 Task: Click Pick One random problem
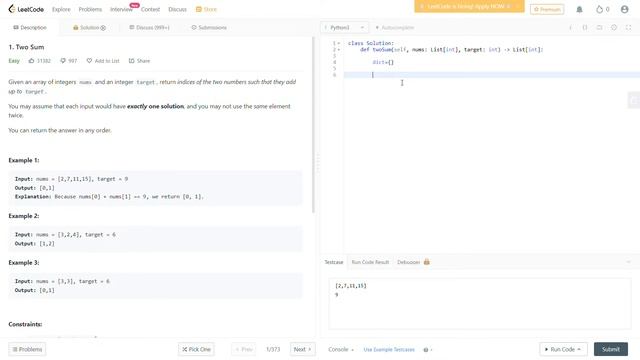196,349
